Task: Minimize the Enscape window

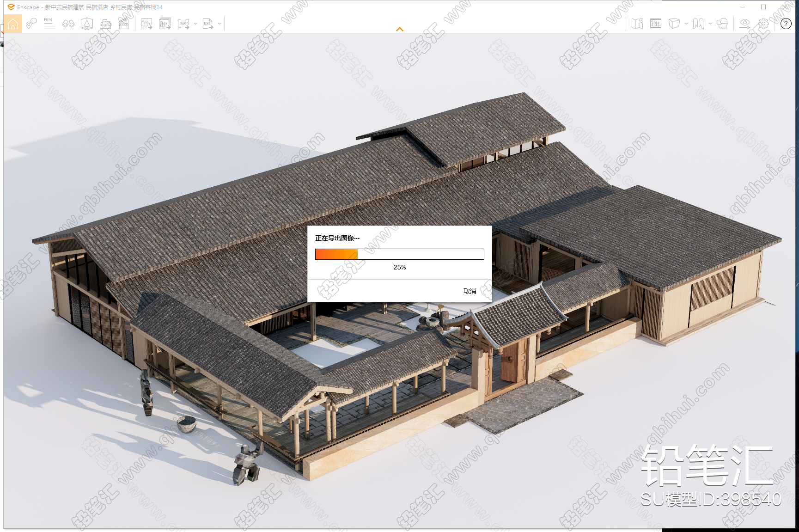Action: point(743,7)
